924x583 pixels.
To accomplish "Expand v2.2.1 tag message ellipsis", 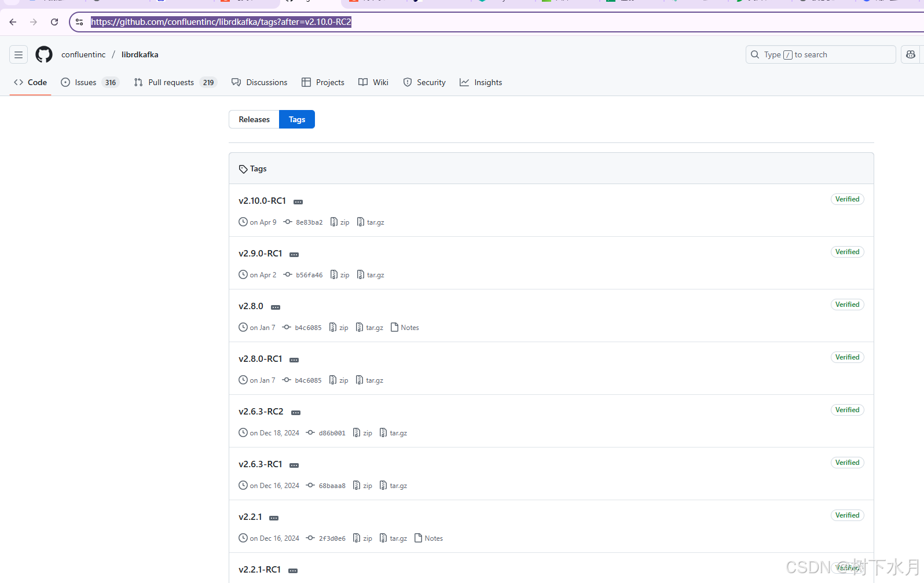I will [274, 518].
